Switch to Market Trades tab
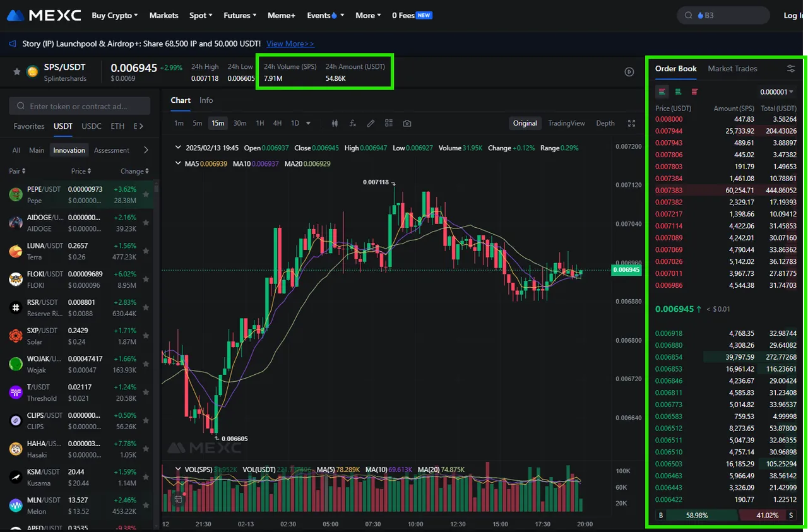This screenshot has height=532, width=808. click(732, 68)
